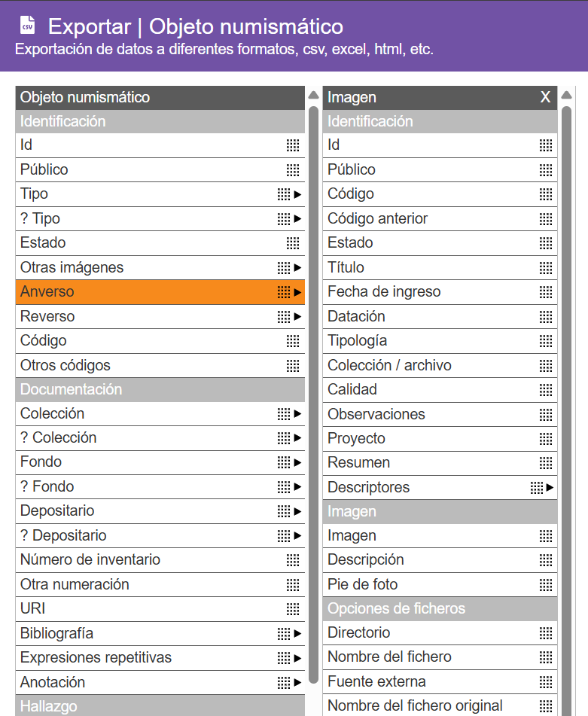Viewport: 588px width, 716px height.
Task: Expand the Depositario arrow
Action: point(297,511)
